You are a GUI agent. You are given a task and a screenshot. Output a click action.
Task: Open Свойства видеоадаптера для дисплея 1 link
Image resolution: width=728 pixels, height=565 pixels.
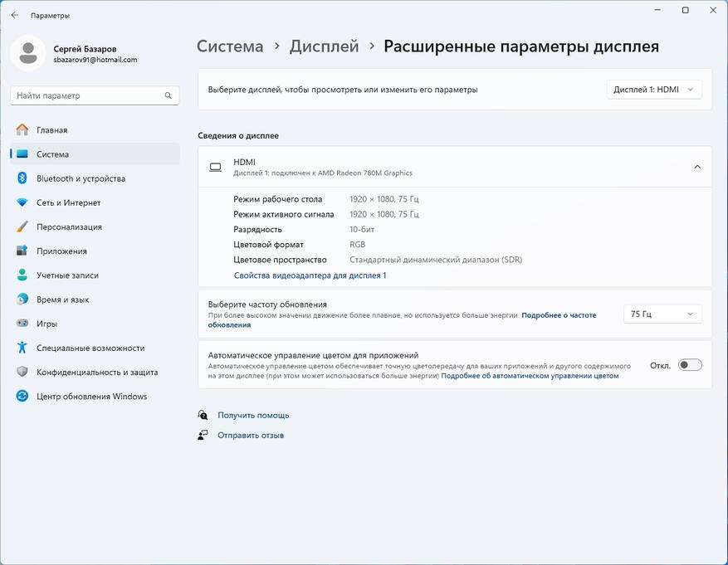coord(310,275)
